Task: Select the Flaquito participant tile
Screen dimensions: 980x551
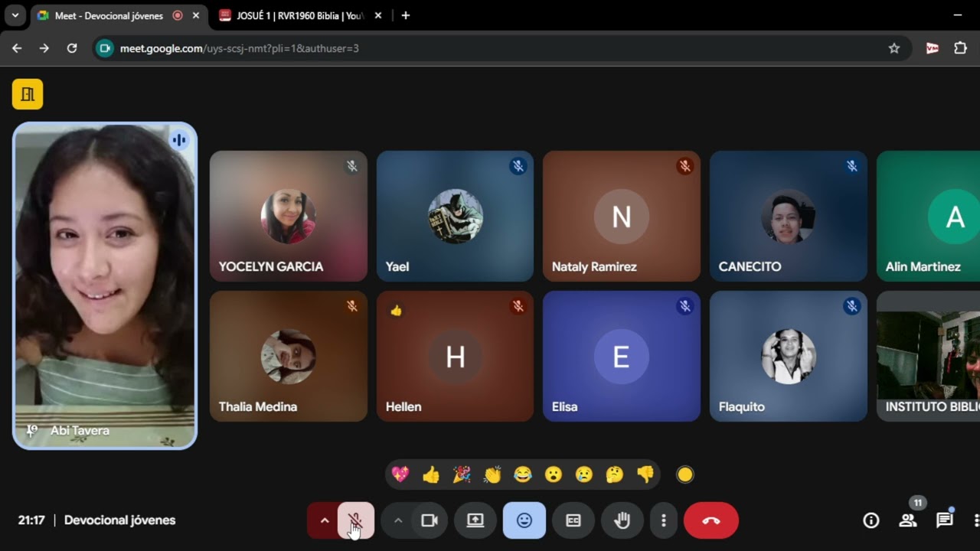Action: tap(789, 356)
